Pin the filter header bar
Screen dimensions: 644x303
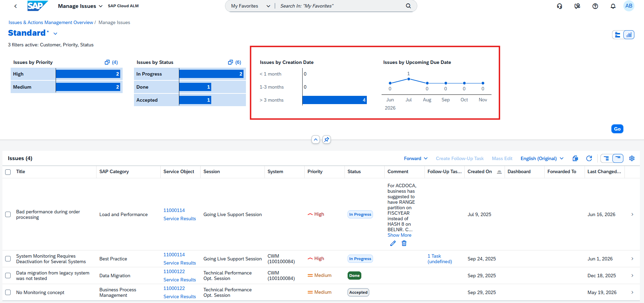[x=327, y=139]
